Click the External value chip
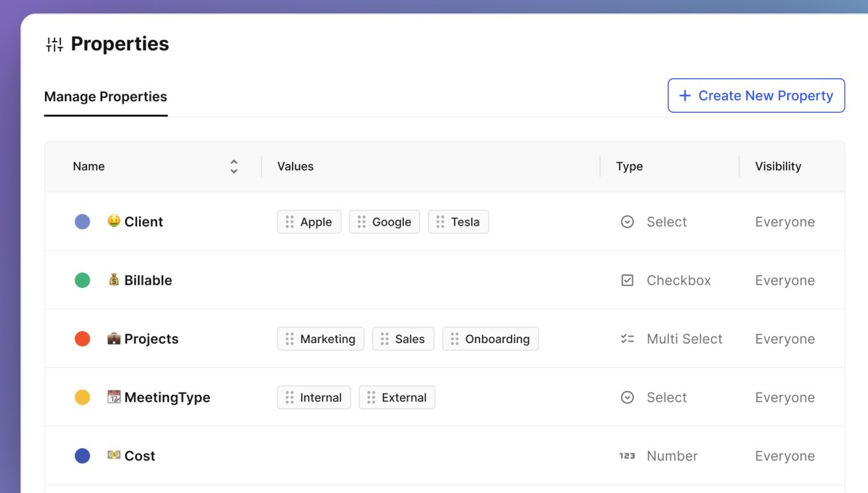This screenshot has height=493, width=868. [397, 397]
